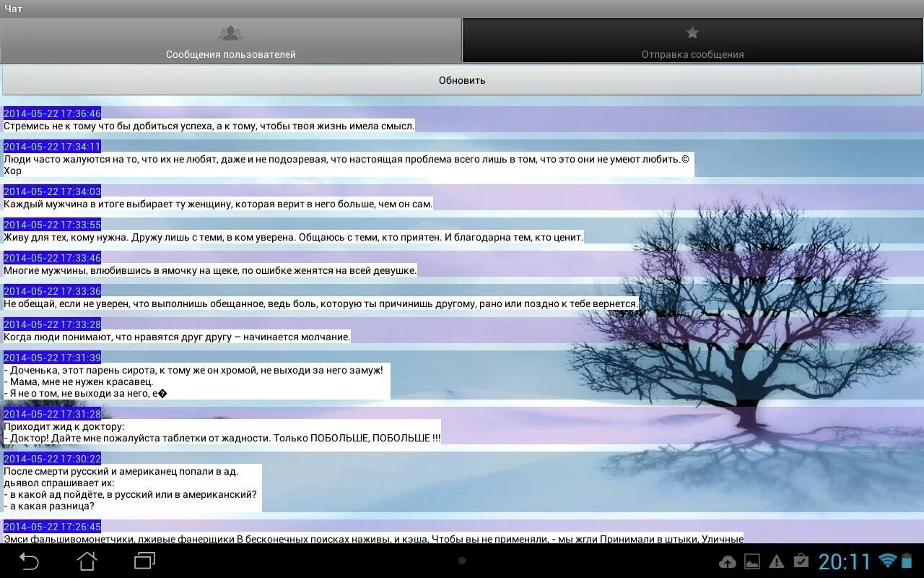Image resolution: width=924 pixels, height=578 pixels.
Task: Select timestamp 2014-05-22 17:33:46
Action: pos(52,258)
